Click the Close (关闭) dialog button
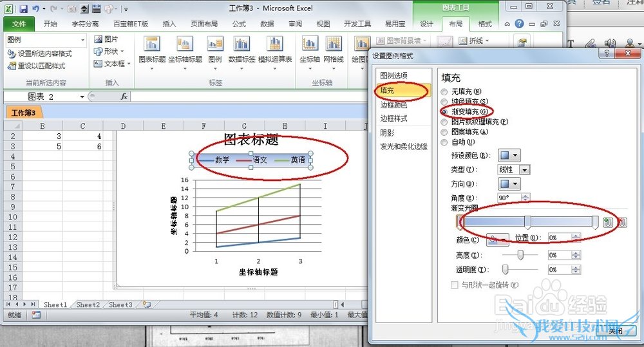 click(x=615, y=331)
